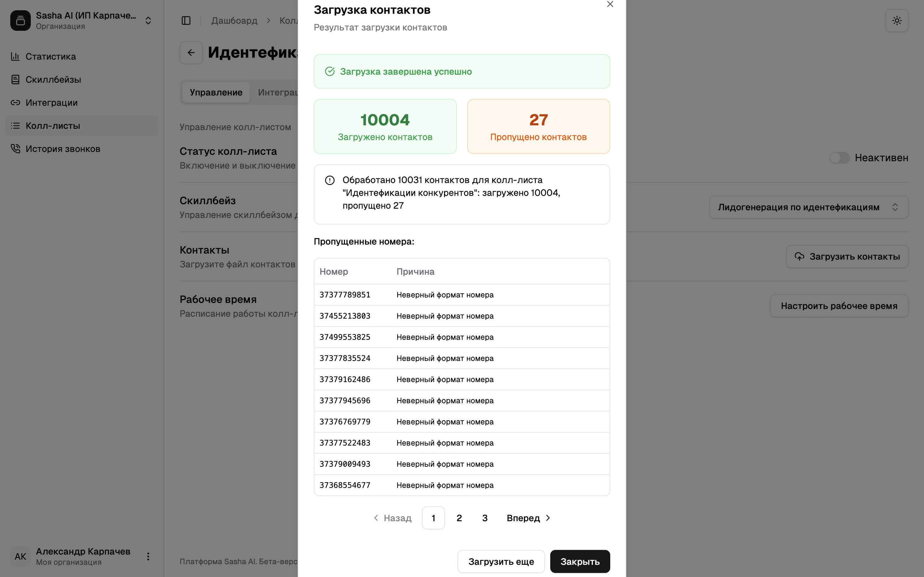Image resolution: width=924 pixels, height=577 pixels.
Task: Go to next page with Вперед
Action: pyautogui.click(x=528, y=518)
